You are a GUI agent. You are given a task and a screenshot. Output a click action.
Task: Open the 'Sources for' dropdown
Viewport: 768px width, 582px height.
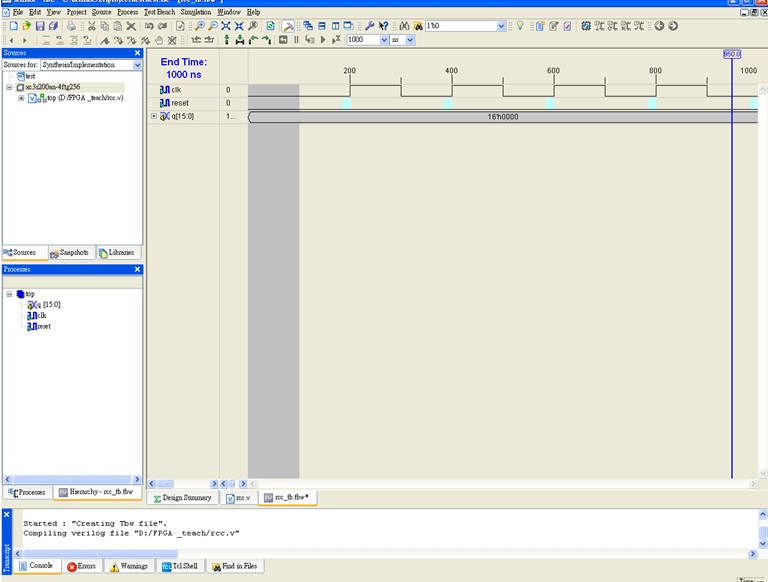(137, 65)
